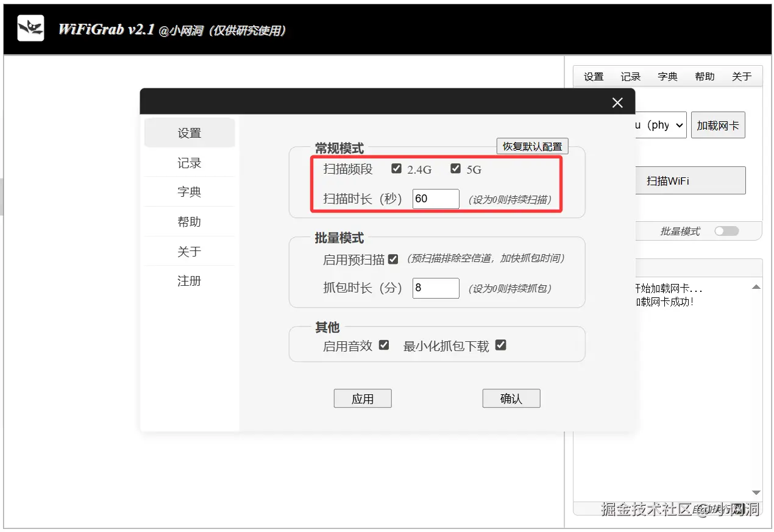This screenshot has width=774, height=532.
Task: Select 关于 in the dialog sidebar
Action: (x=190, y=252)
